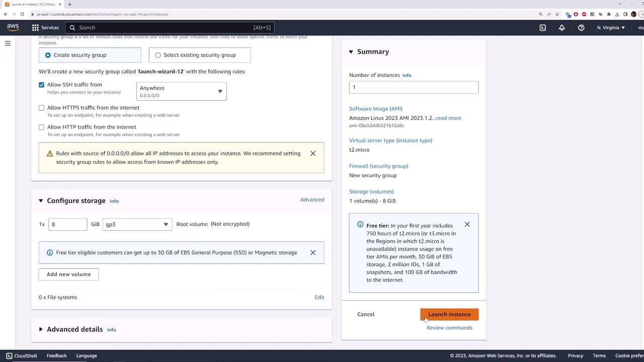Click the t2.micro instance type text
Screen dimensions: 644x362
click(x=359, y=150)
